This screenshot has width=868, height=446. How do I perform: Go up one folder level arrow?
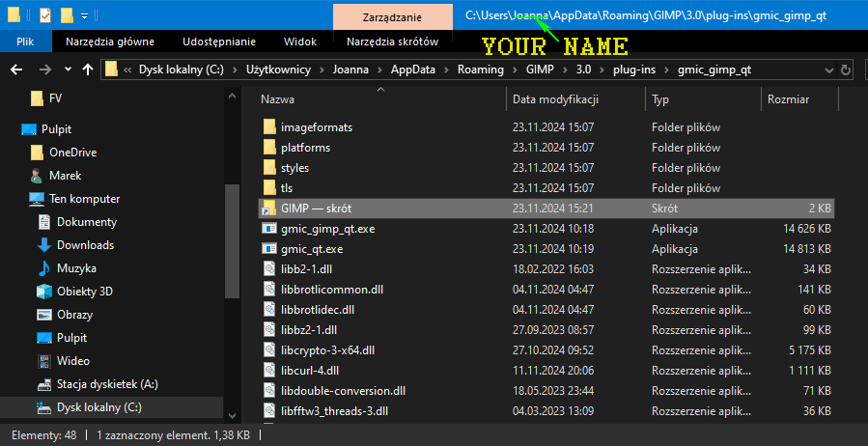tap(88, 70)
